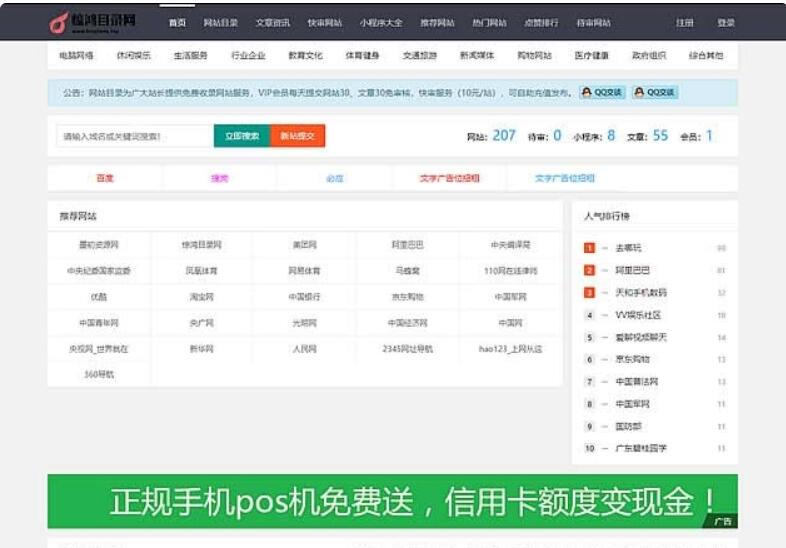Open 淘宝网 in the recommended sites
Screen dimensions: 786x548
tap(201, 297)
